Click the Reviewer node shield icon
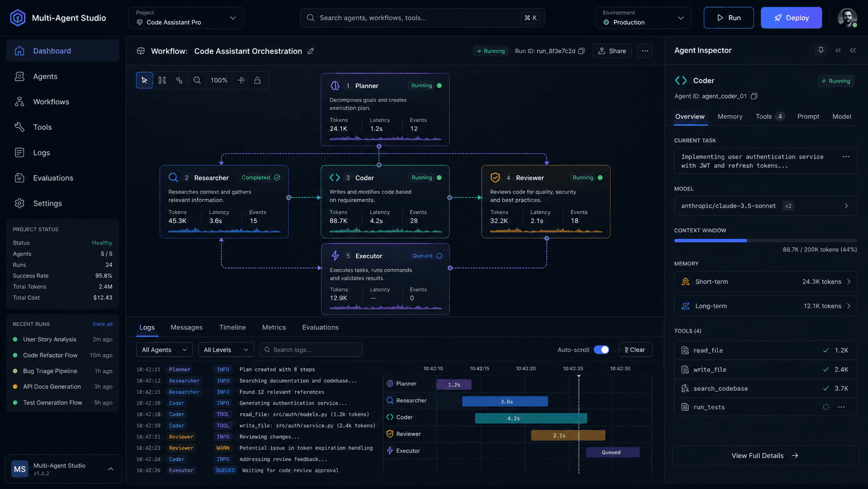Viewport: 868px width, 489px height. click(x=495, y=178)
